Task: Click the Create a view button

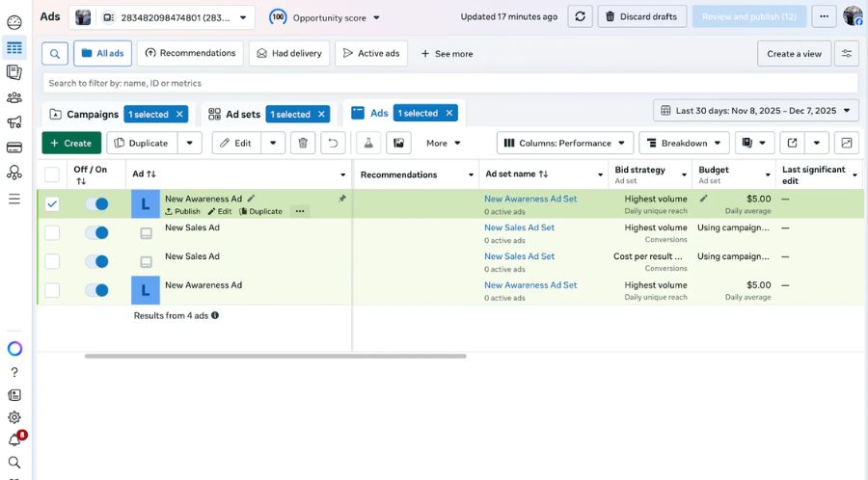Action: [x=794, y=54]
